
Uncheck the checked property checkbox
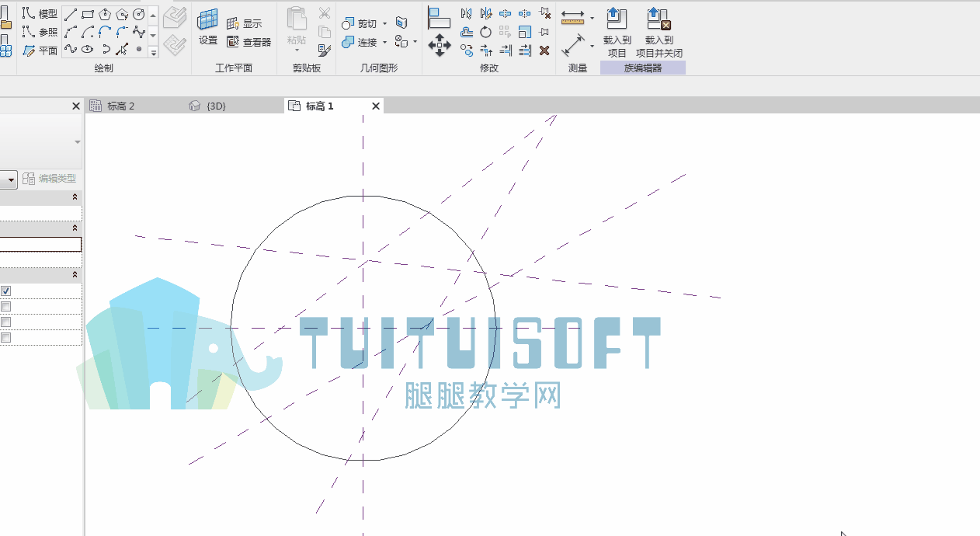pyautogui.click(x=6, y=291)
